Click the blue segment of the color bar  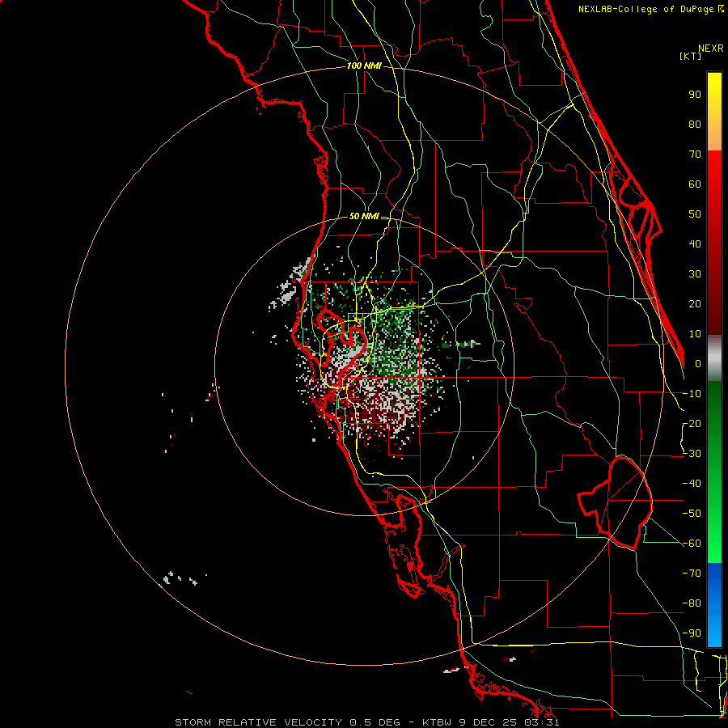click(714, 604)
